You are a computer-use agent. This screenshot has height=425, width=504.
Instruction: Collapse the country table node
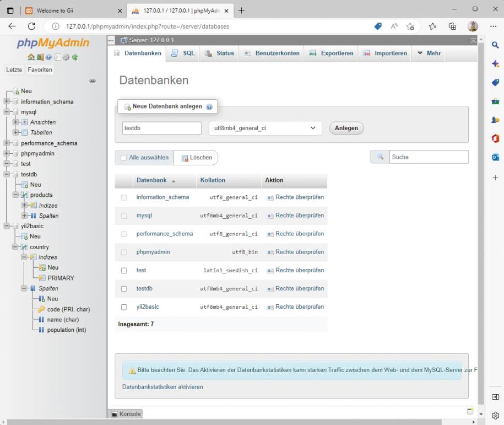coord(15,247)
